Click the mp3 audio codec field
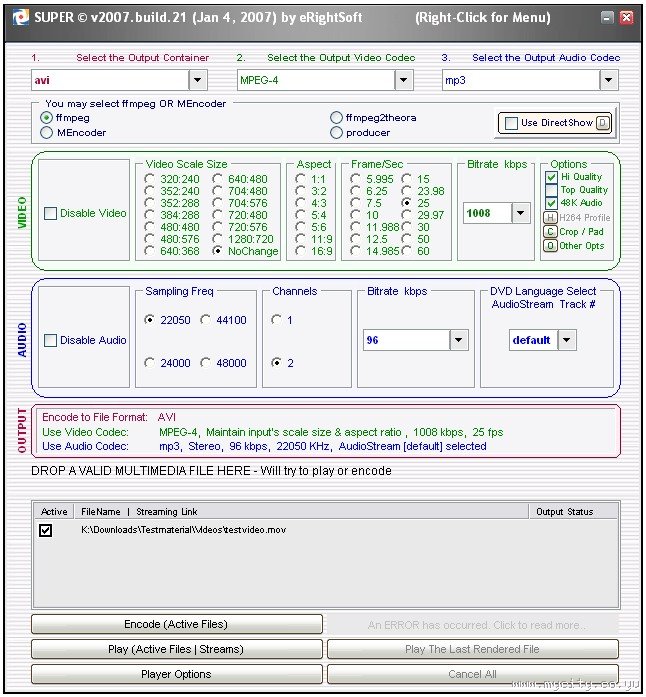 (x=522, y=80)
